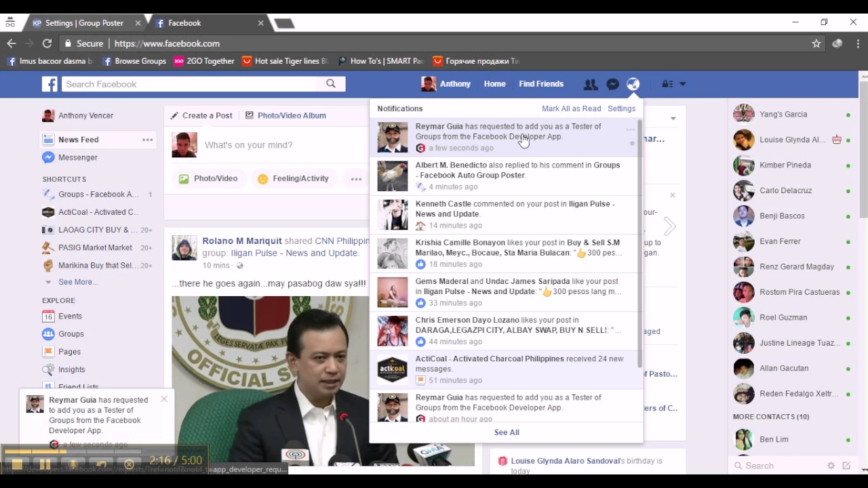The width and height of the screenshot is (868, 488).
Task: Bookmark this page with the star icon
Action: point(816,43)
